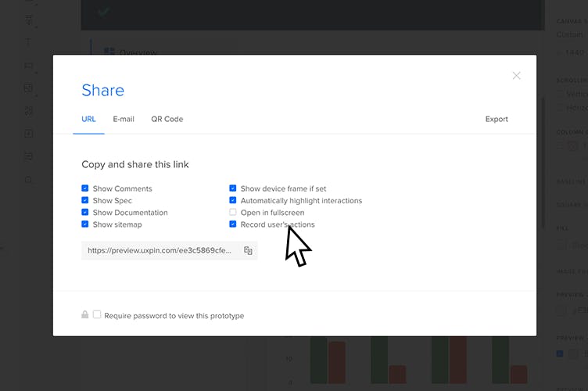Switch to the E-mail tab

pyautogui.click(x=124, y=119)
